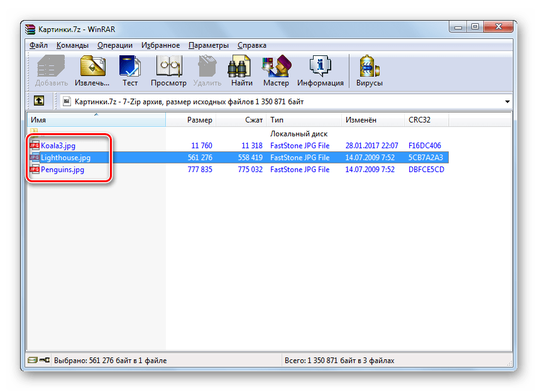The width and height of the screenshot is (538, 392).
Task: Click the status text Всего: 1 350 871 байт
Action: [339, 361]
